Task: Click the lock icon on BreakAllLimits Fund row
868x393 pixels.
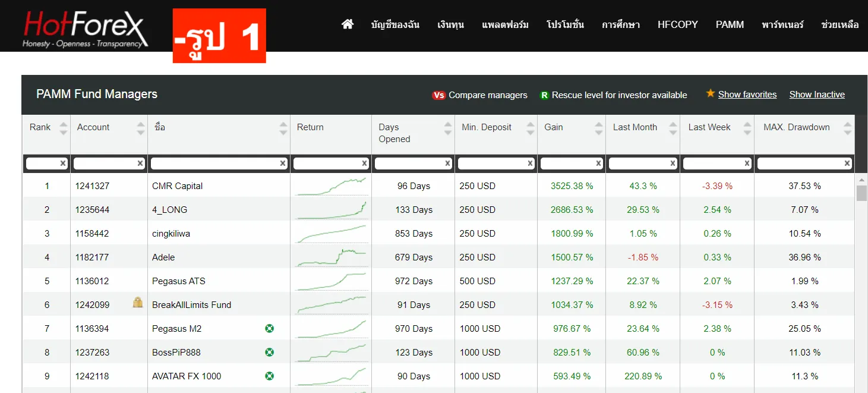Action: click(x=138, y=303)
